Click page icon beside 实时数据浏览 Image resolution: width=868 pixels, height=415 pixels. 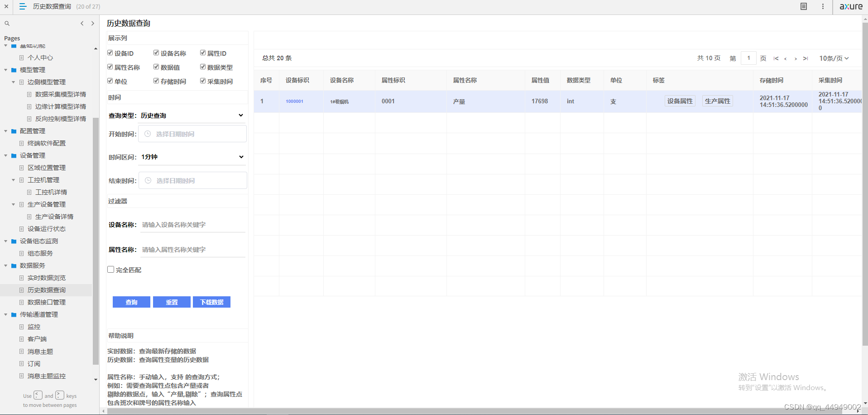point(21,278)
